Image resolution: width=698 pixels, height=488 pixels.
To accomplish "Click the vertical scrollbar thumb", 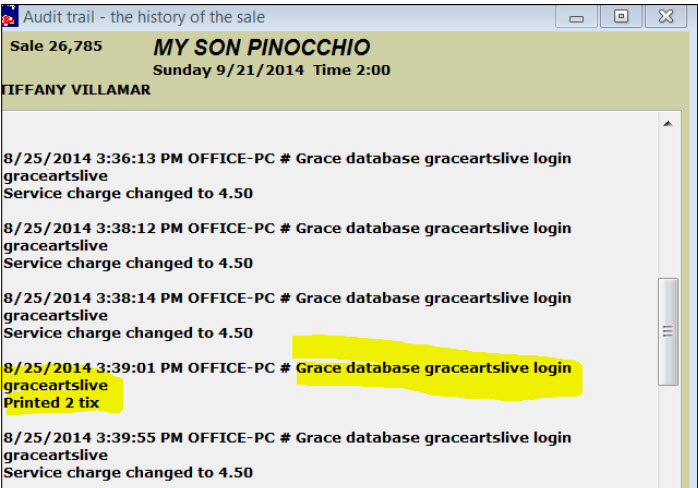I will pyautogui.click(x=667, y=331).
